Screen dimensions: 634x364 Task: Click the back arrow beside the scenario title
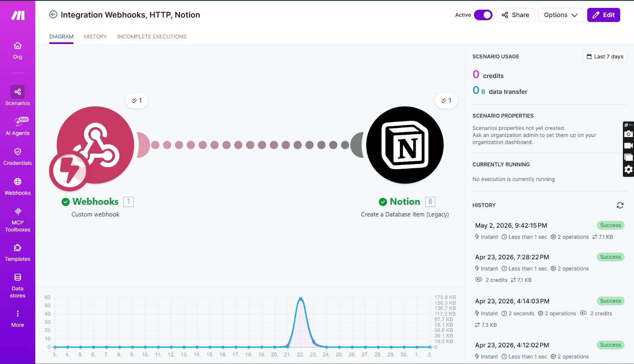pyautogui.click(x=53, y=15)
